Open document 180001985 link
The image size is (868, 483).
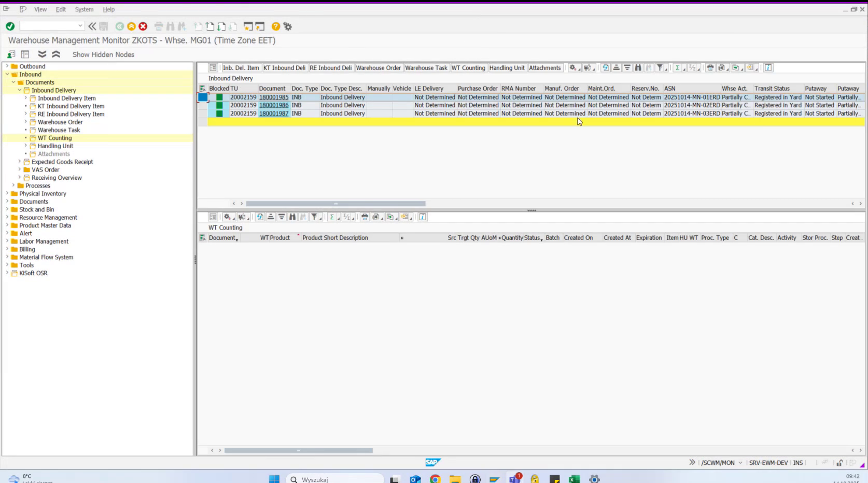[x=273, y=97]
